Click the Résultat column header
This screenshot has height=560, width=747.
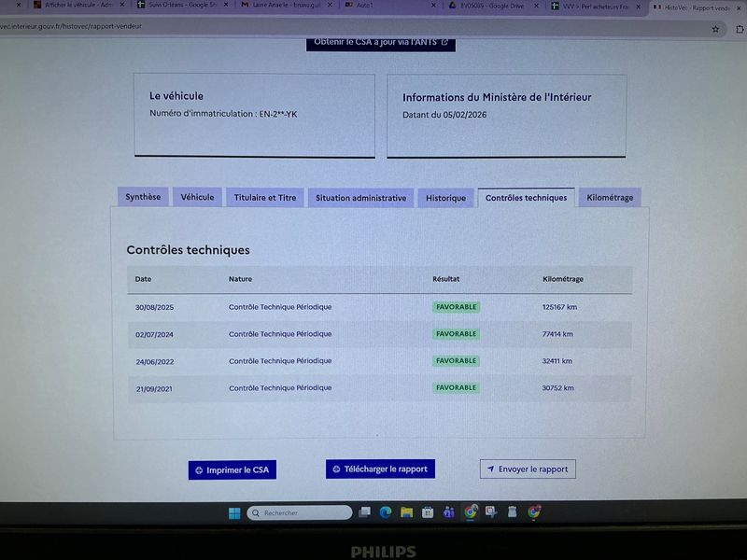[446, 279]
